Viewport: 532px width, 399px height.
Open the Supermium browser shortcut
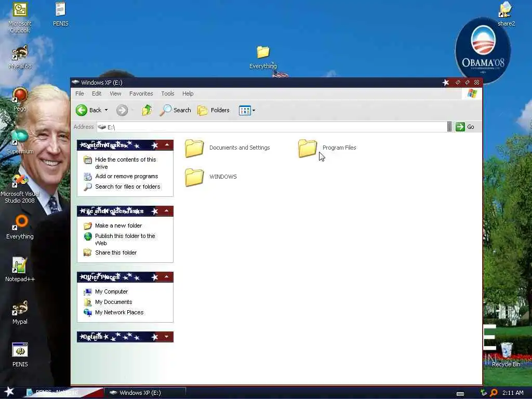20,142
